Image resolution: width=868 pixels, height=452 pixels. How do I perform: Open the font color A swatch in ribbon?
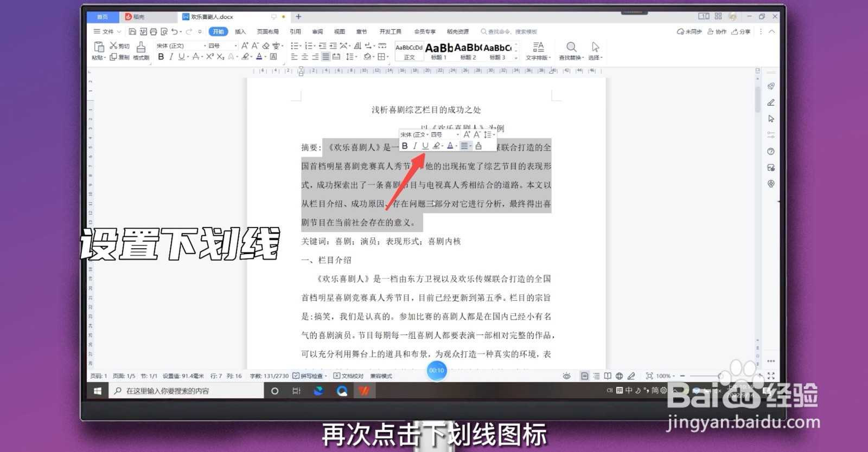click(x=259, y=56)
